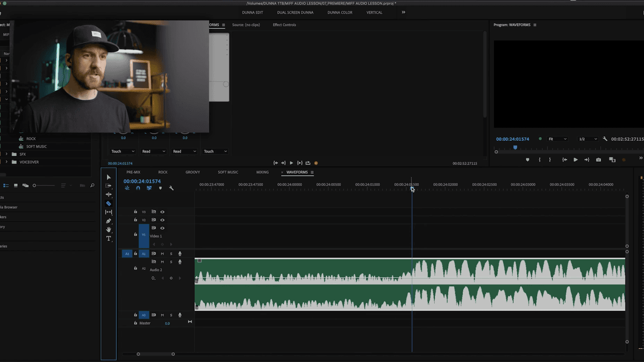Switch to the MIXING sequence tab
644x362 pixels.
tap(262, 172)
